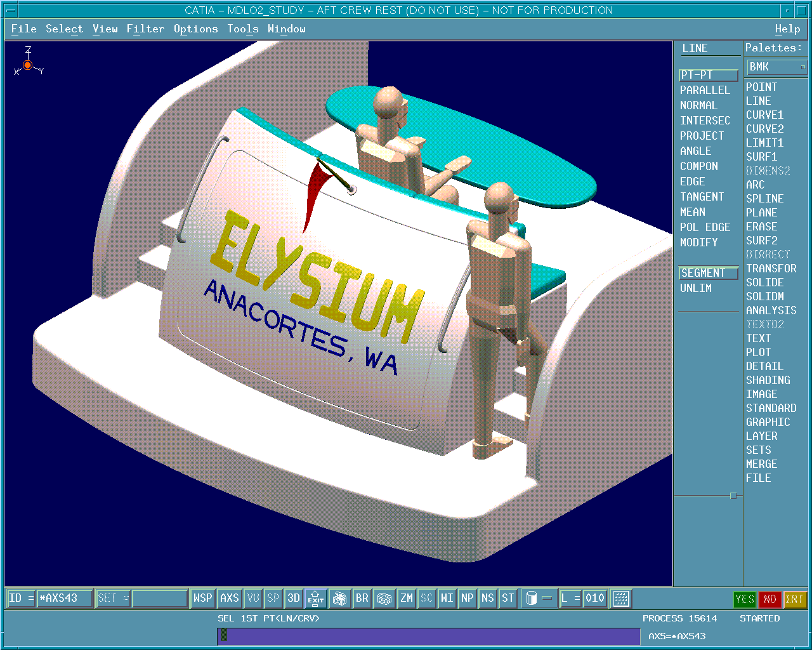Screen dimensions: 812x650
Task: Select INTERSEC line option
Action: tap(705, 121)
